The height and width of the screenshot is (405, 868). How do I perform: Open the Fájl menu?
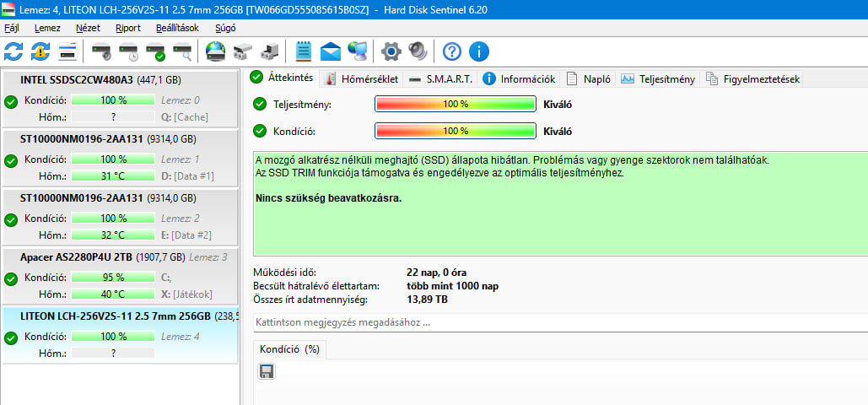click(x=11, y=28)
